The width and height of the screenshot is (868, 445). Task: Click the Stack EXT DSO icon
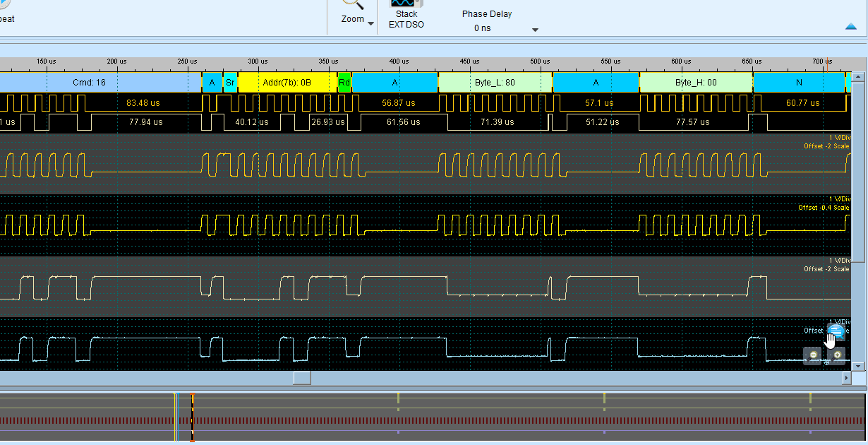click(406, 4)
